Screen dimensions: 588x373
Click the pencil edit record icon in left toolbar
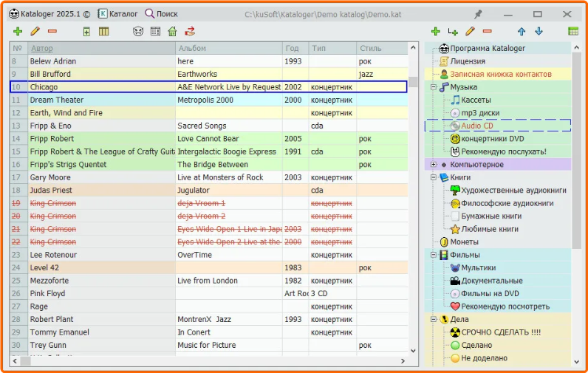pyautogui.click(x=35, y=32)
